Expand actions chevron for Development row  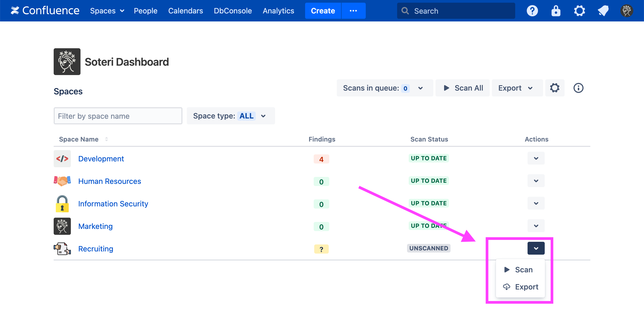tap(536, 158)
